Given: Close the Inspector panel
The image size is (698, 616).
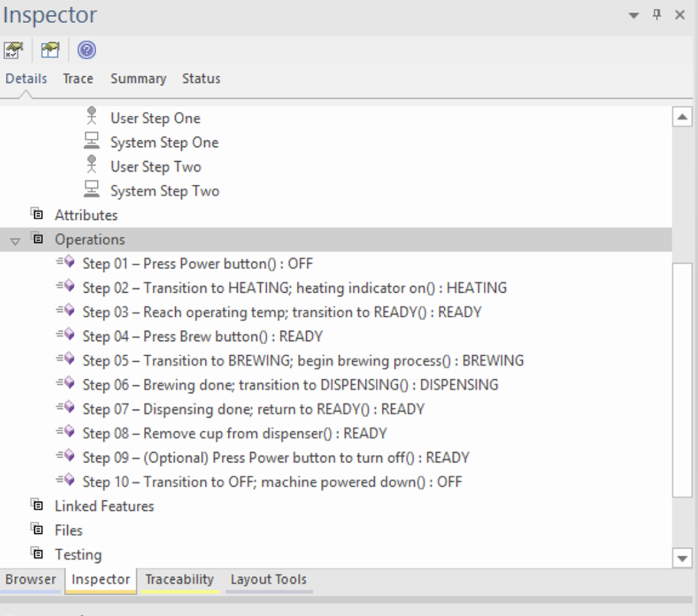Looking at the screenshot, I should pyautogui.click(x=680, y=14).
